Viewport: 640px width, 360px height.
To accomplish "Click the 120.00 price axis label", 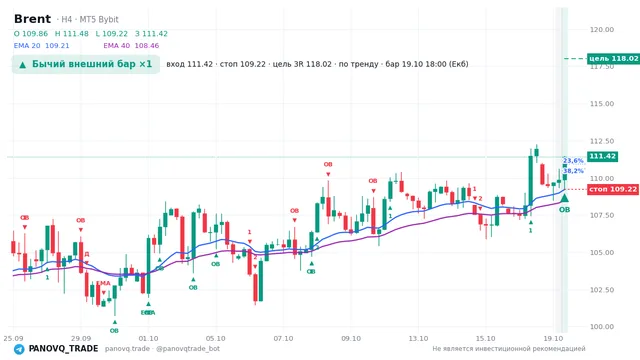I will tap(602, 30).
